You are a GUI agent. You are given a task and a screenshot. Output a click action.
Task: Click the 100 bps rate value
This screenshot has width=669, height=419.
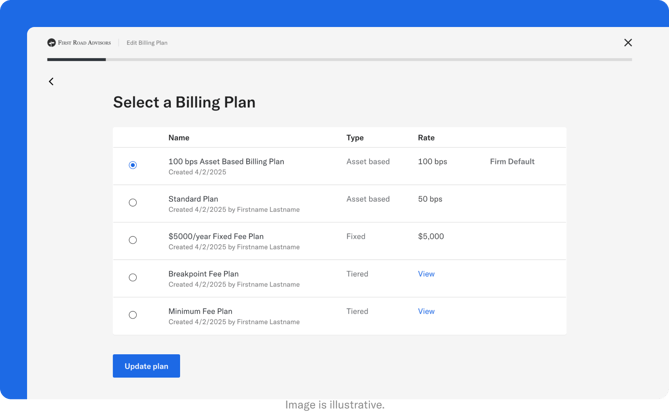point(433,162)
